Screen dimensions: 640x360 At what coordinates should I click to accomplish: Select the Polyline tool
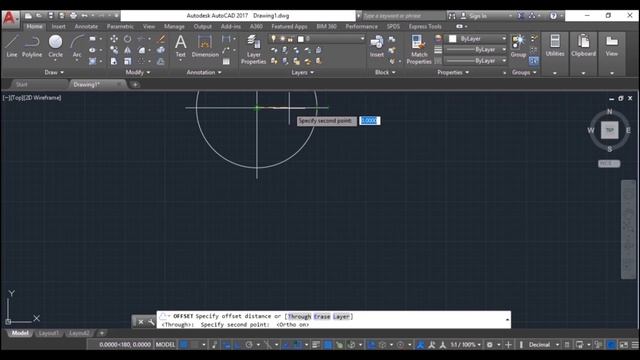coord(32,46)
